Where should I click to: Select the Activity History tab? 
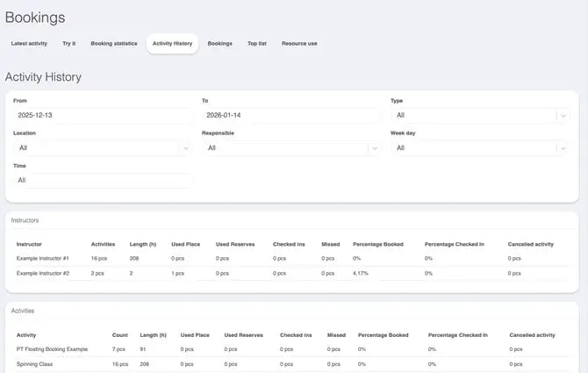[x=172, y=43]
